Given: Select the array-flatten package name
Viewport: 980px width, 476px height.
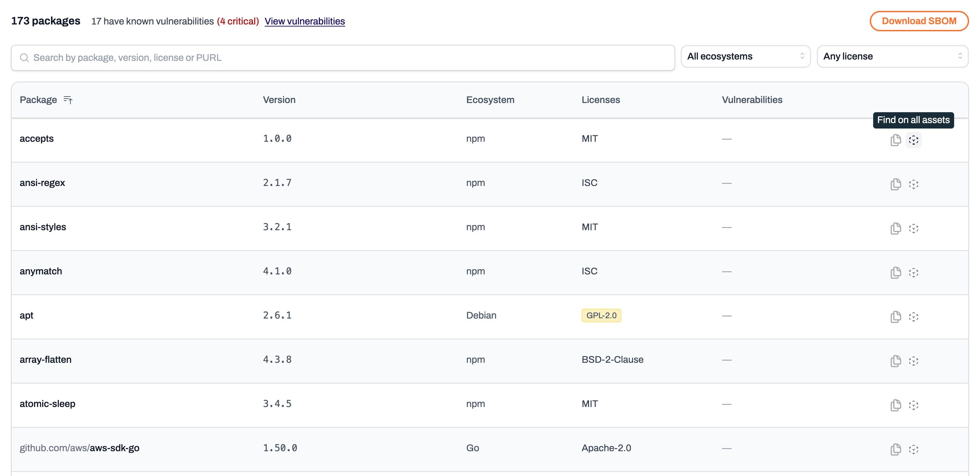Looking at the screenshot, I should pos(45,360).
